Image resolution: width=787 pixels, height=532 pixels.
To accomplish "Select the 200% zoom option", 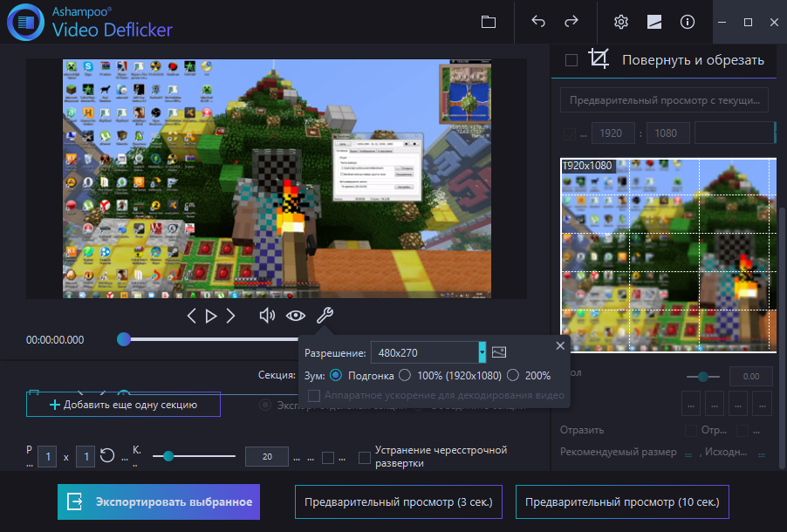I will [x=512, y=375].
